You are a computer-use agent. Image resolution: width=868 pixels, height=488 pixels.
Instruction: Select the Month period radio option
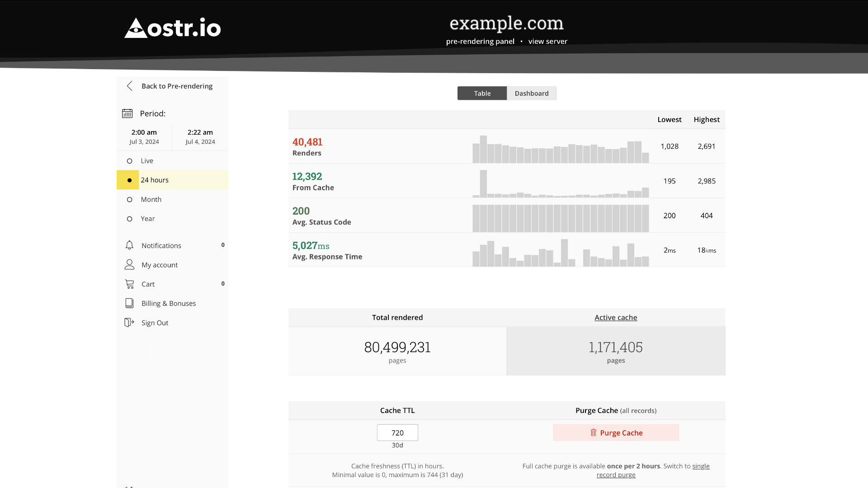130,199
